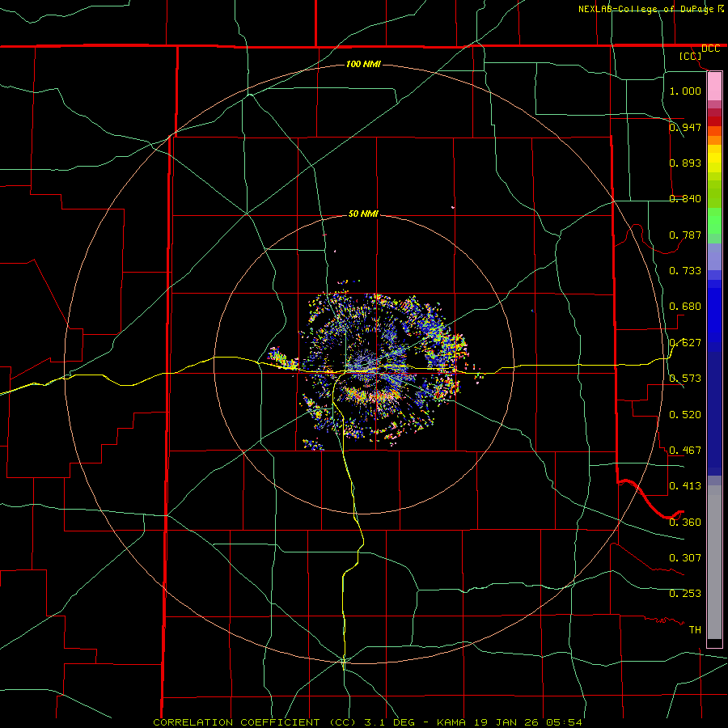728x728 pixels.
Task: Click the 0.733 legend value
Action: (685, 270)
